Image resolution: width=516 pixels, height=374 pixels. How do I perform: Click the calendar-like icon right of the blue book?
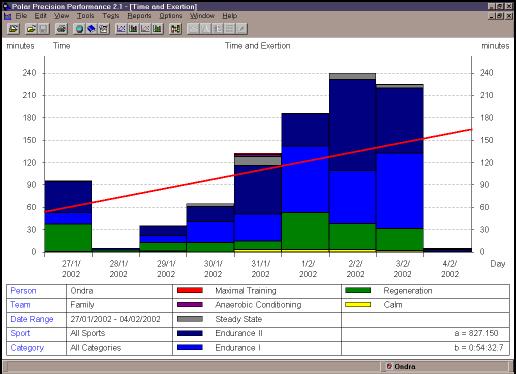pos(103,29)
